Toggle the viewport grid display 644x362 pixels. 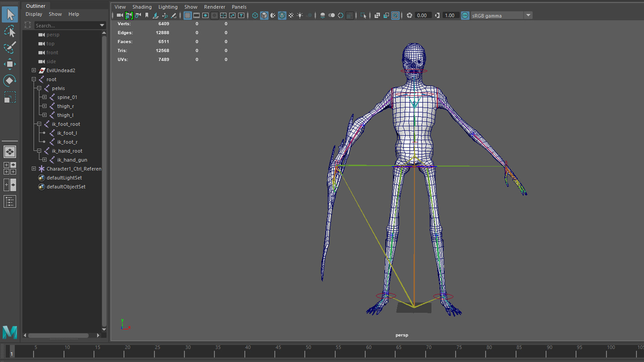tap(187, 15)
